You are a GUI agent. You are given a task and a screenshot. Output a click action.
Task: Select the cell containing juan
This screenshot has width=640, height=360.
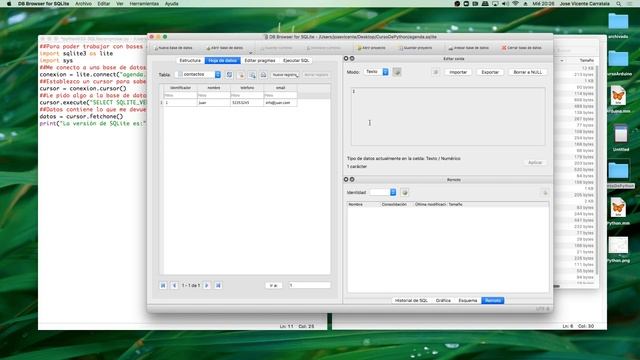[x=213, y=103]
